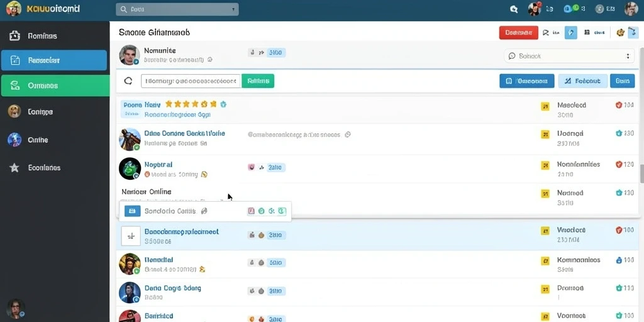Click the light blue square toolbar icon

point(571,33)
